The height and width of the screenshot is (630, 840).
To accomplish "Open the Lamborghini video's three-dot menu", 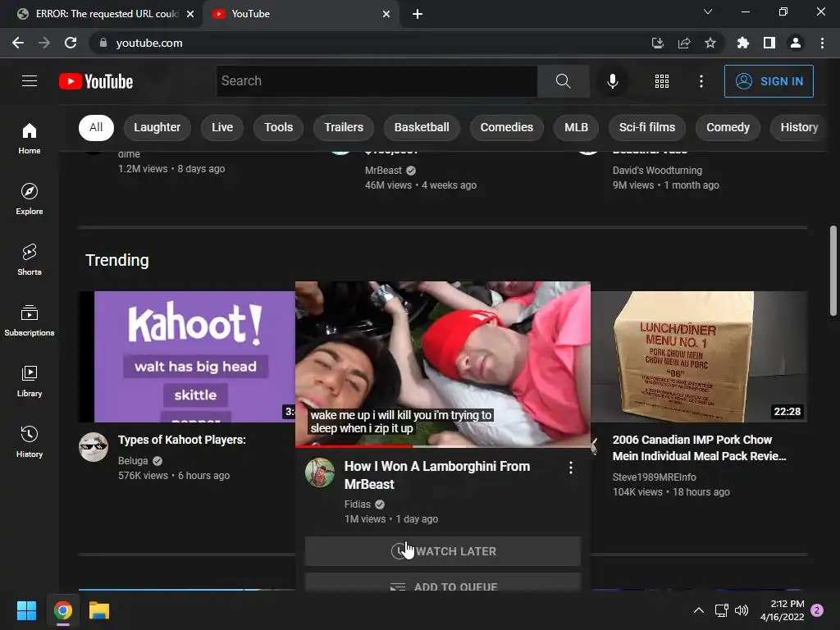I will click(571, 468).
